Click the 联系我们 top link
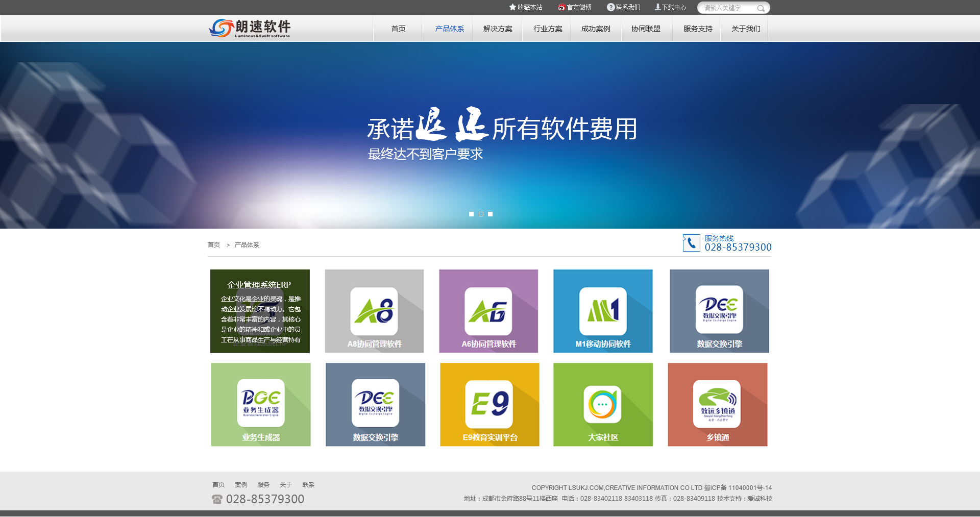980x517 pixels. click(x=628, y=7)
